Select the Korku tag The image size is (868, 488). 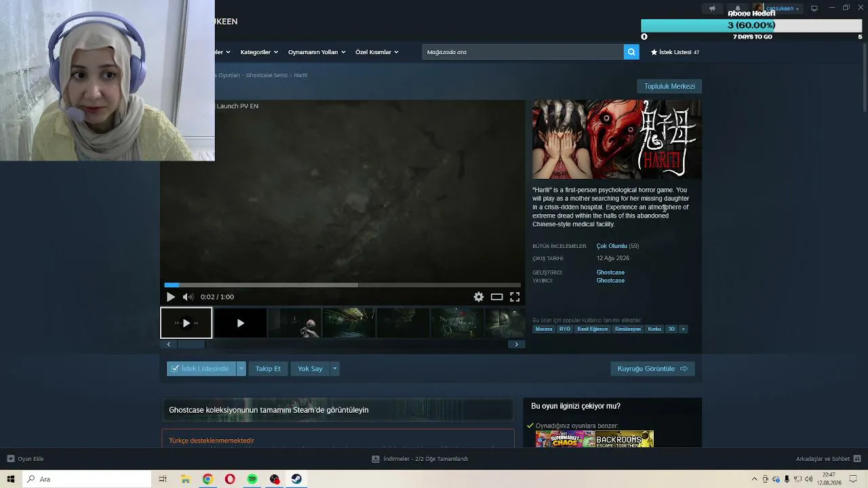pos(654,329)
